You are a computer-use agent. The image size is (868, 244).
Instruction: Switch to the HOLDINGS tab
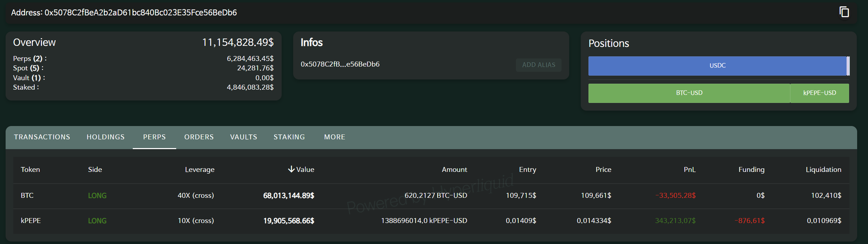[x=105, y=137]
